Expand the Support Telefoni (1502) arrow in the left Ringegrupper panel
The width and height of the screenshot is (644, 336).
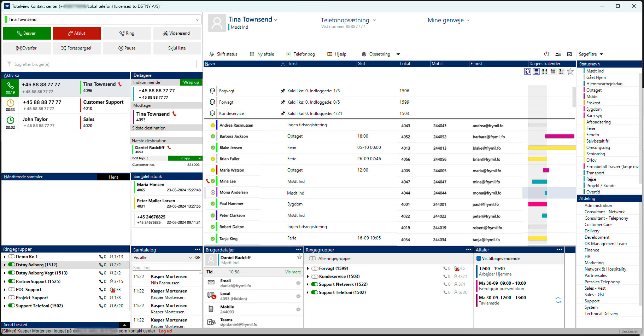click(5, 306)
